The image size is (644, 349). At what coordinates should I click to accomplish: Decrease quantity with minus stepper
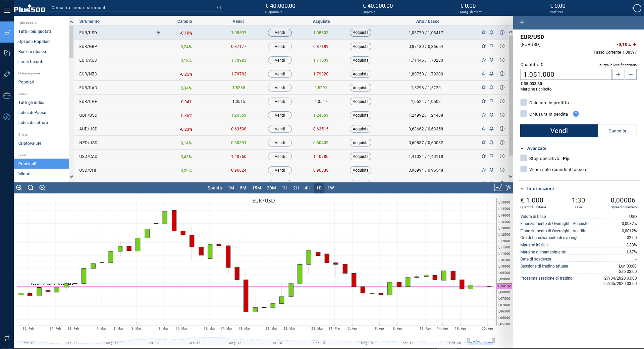click(x=631, y=74)
